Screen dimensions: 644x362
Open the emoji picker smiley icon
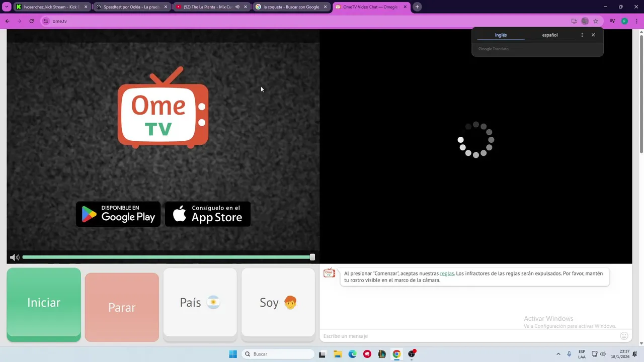point(624,336)
